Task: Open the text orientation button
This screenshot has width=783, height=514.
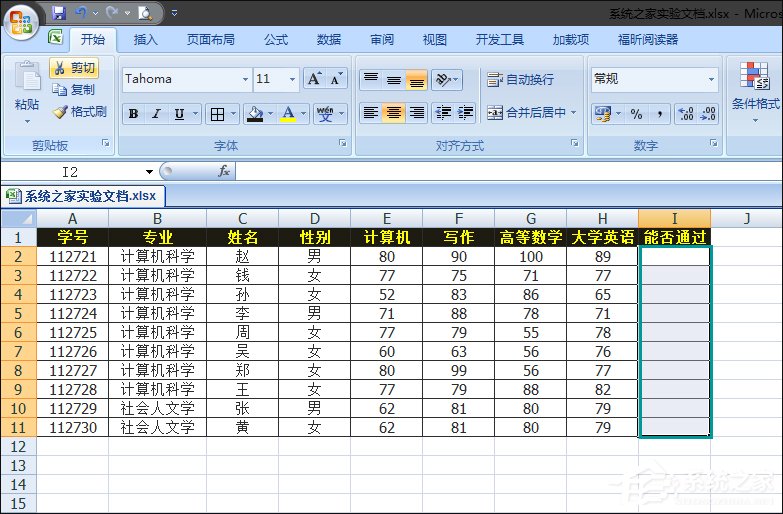Action: coord(446,79)
